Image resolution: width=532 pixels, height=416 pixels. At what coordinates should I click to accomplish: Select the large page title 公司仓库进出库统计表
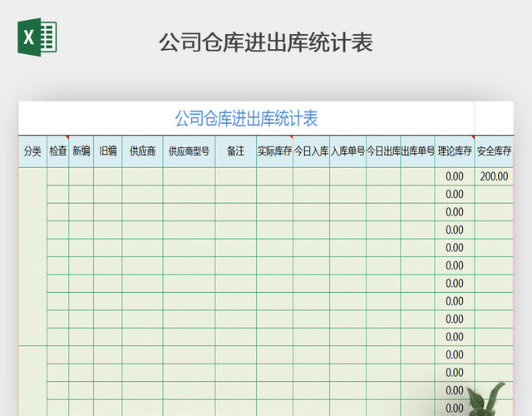[265, 42]
